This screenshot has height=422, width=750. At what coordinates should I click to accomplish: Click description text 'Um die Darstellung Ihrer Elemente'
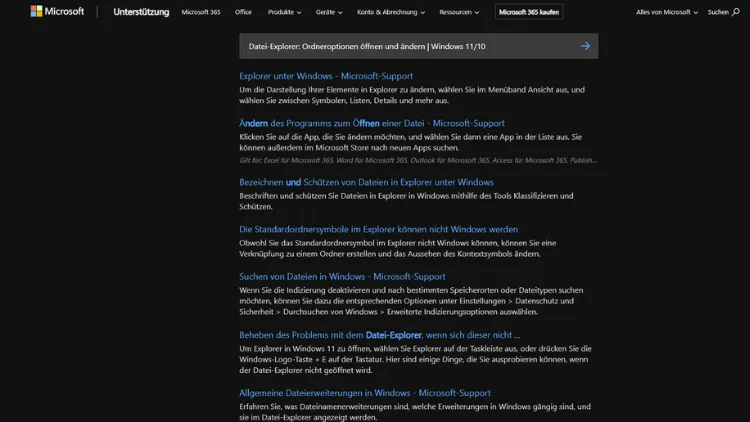coord(412,95)
